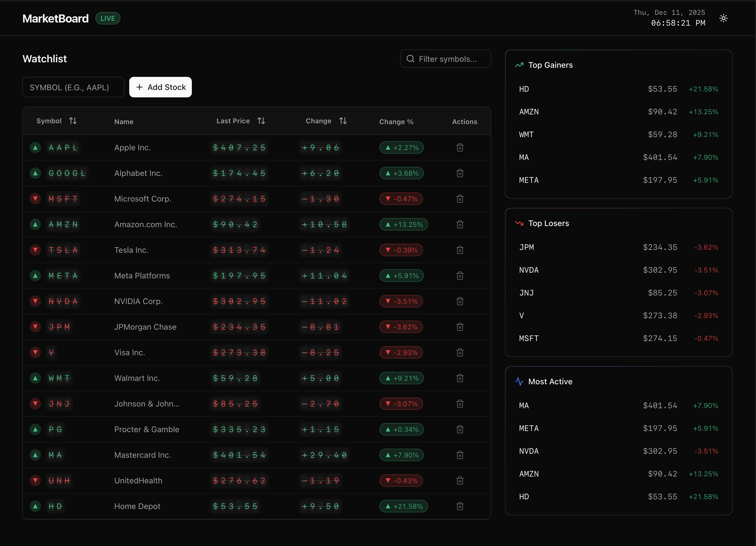Click the red down arrow next to NVDA
The height and width of the screenshot is (546, 756).
[35, 301]
